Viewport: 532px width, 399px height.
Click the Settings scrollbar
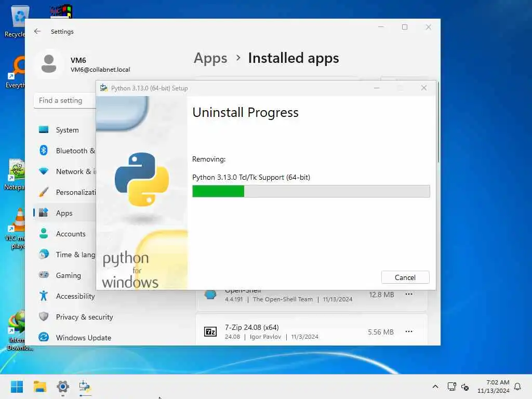(438, 122)
